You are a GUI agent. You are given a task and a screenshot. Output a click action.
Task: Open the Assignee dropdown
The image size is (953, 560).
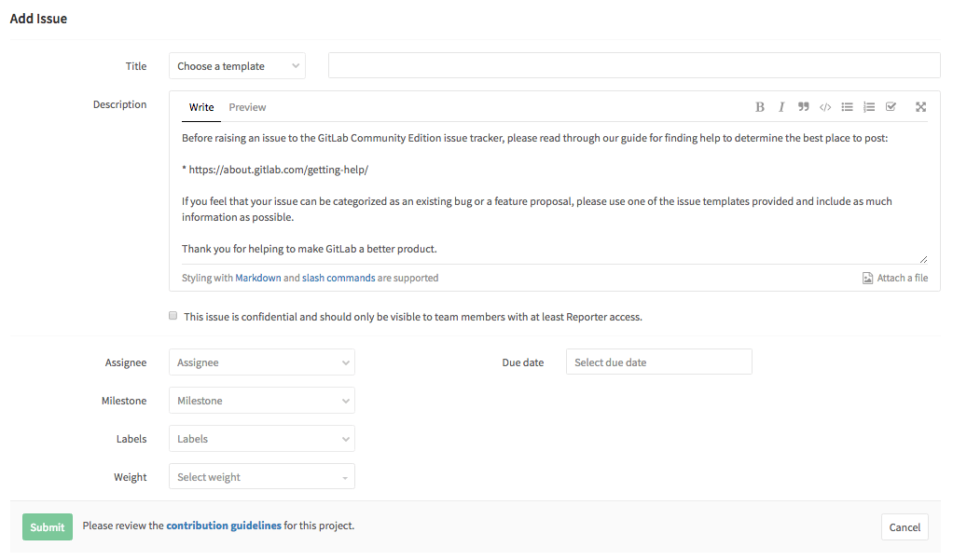tap(261, 362)
